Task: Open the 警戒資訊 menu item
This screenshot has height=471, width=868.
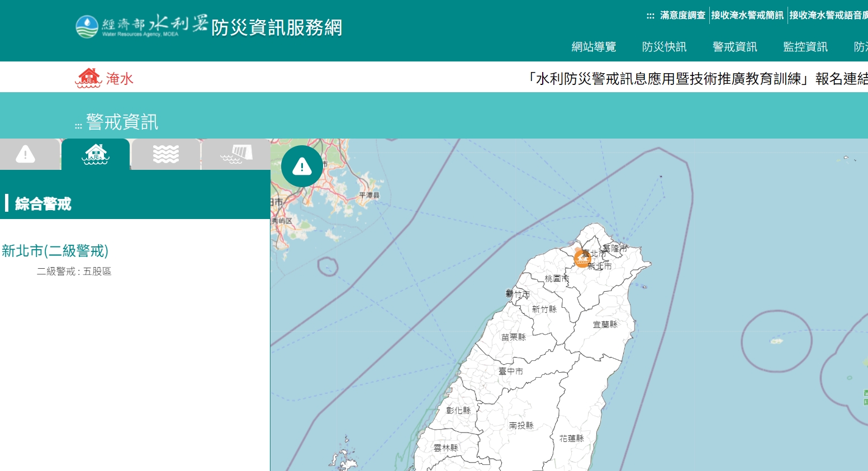Action: click(x=734, y=47)
